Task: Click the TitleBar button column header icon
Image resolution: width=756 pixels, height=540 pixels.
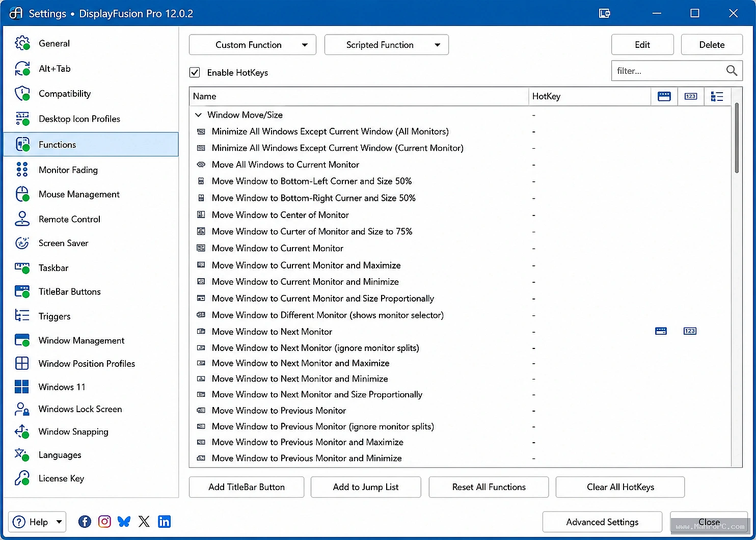Action: coord(664,96)
